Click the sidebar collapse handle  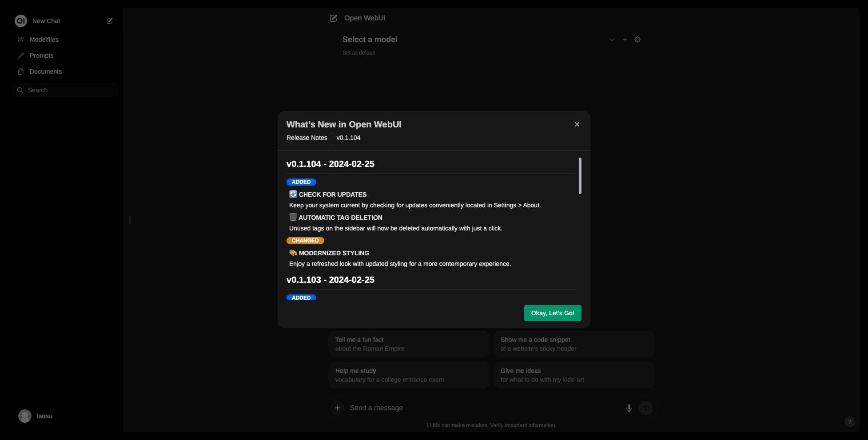tap(130, 220)
